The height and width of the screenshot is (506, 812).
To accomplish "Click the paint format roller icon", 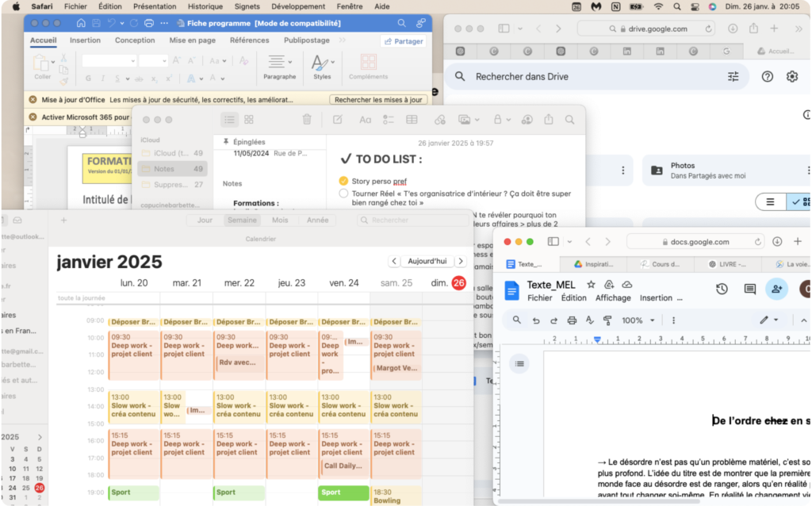I will click(608, 320).
